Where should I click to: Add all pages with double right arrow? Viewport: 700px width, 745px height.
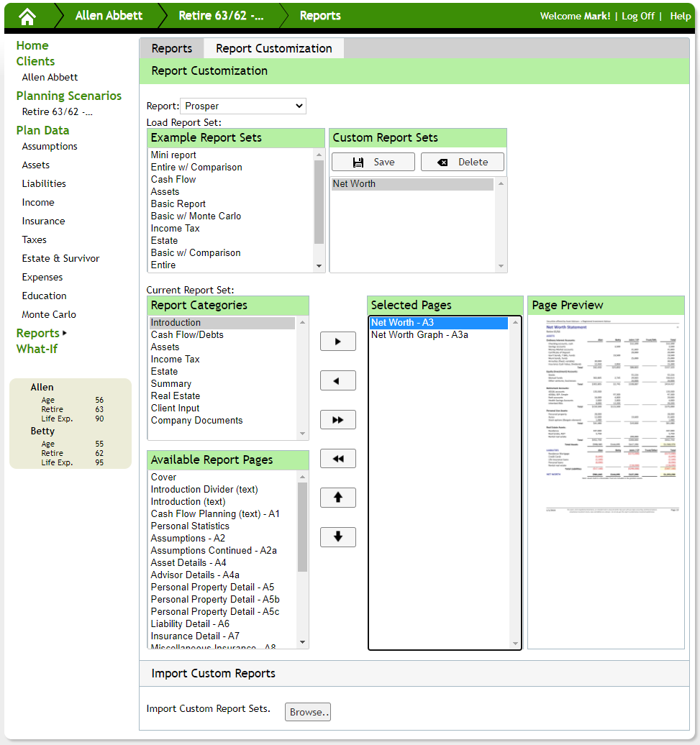pos(337,420)
